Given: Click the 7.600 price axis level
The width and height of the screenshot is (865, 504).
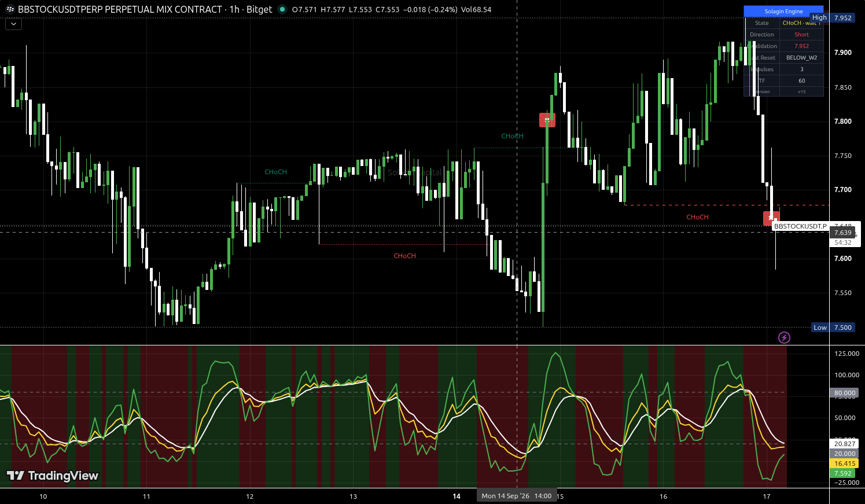Looking at the screenshot, I should 842,259.
